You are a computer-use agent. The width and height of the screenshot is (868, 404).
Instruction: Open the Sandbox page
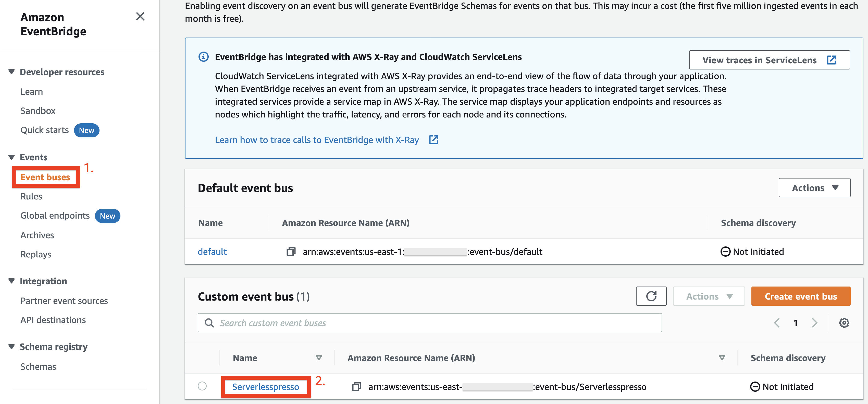(38, 111)
